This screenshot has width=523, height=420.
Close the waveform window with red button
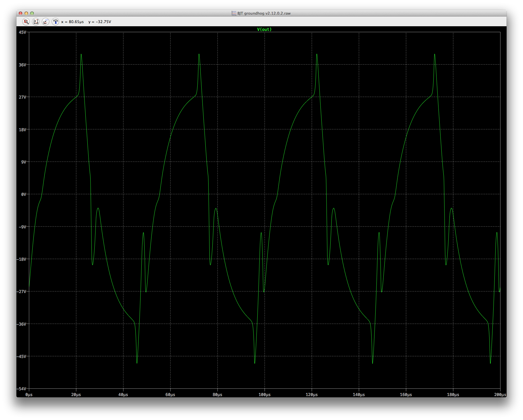pos(20,13)
